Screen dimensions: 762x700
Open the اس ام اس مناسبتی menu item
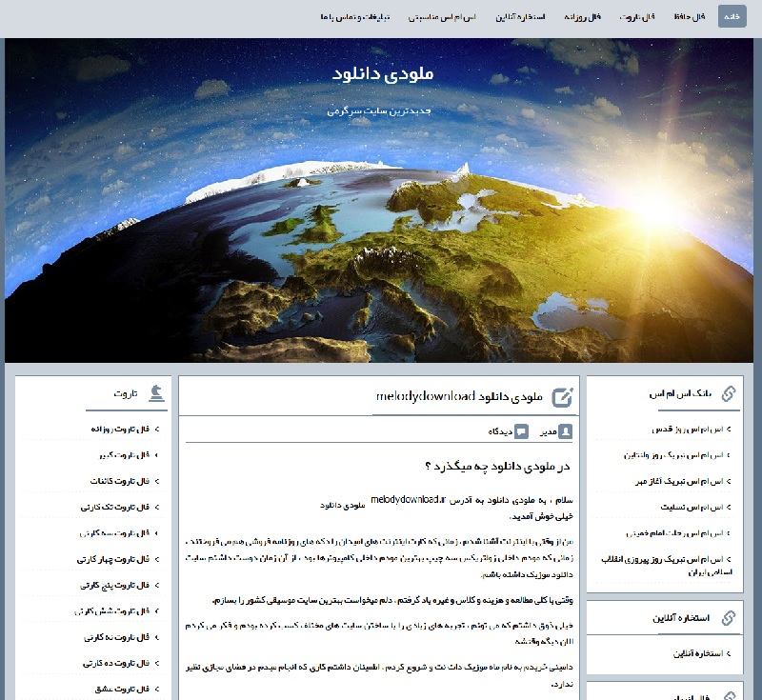coord(442,16)
